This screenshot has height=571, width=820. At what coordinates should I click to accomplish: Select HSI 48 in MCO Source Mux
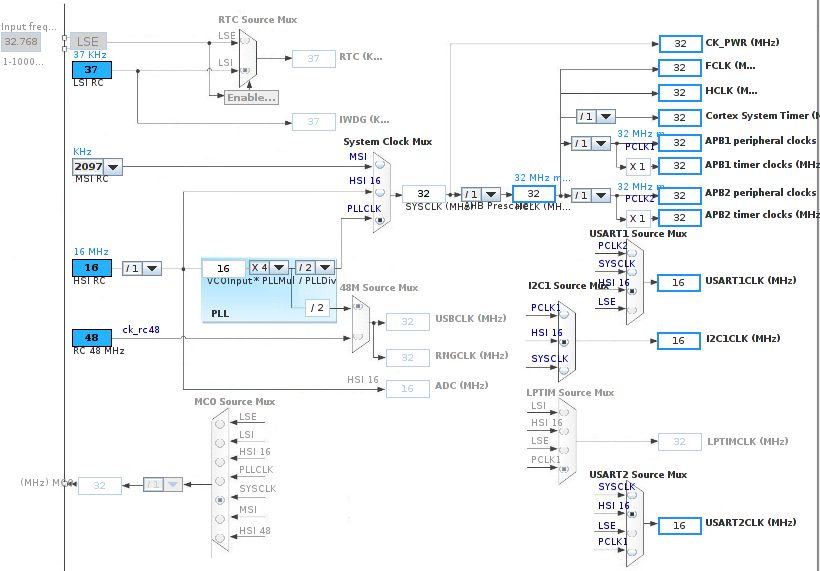[x=220, y=538]
